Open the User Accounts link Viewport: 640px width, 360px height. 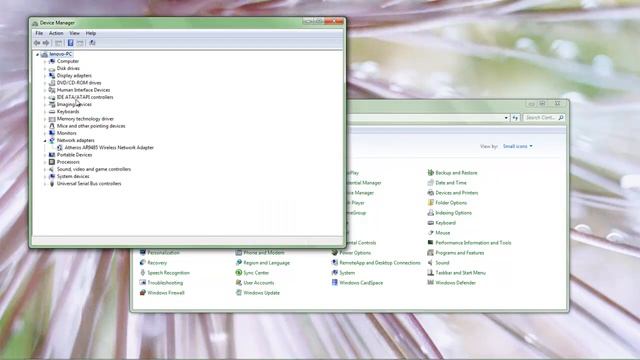[x=259, y=282]
